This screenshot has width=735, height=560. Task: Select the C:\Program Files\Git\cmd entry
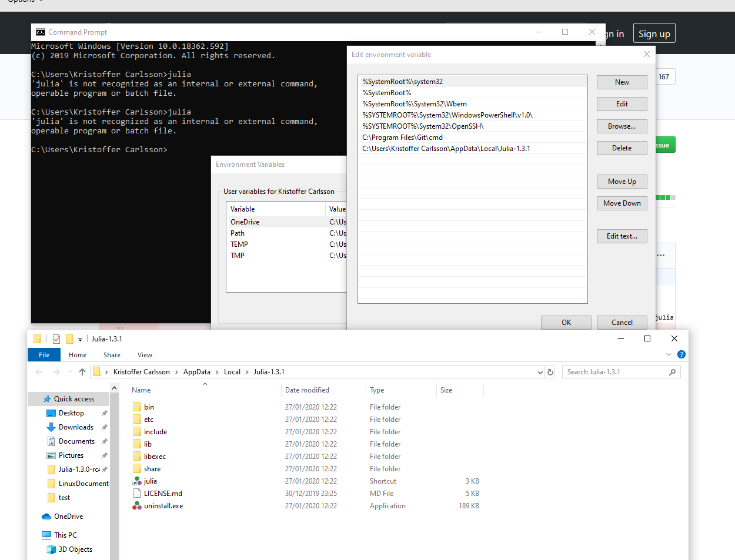[473, 138]
